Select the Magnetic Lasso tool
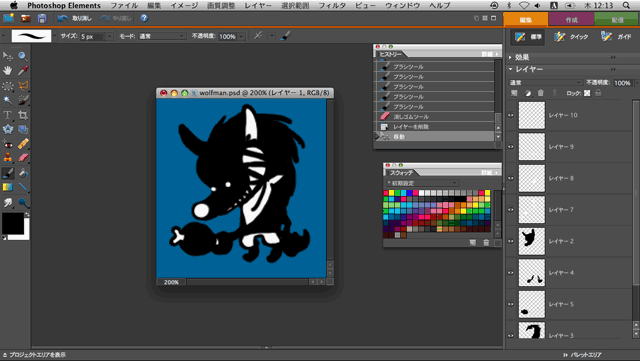640x361 pixels. [23, 86]
